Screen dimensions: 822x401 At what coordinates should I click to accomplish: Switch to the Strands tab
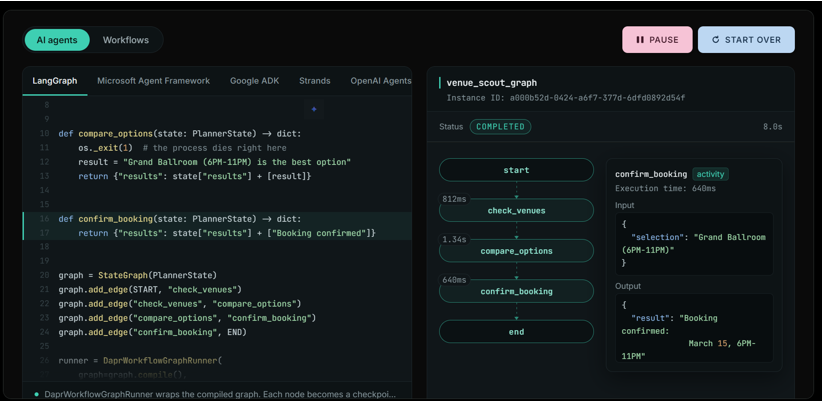pyautogui.click(x=315, y=81)
